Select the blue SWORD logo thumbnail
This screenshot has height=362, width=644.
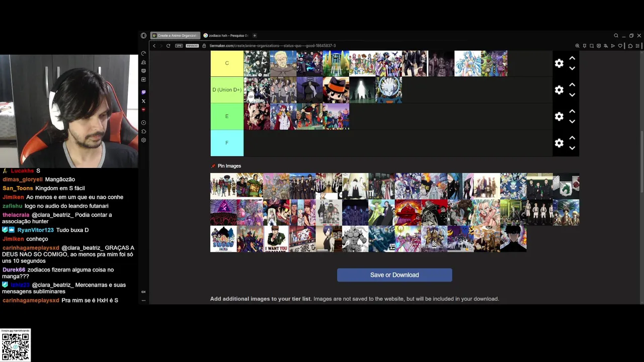223,239
